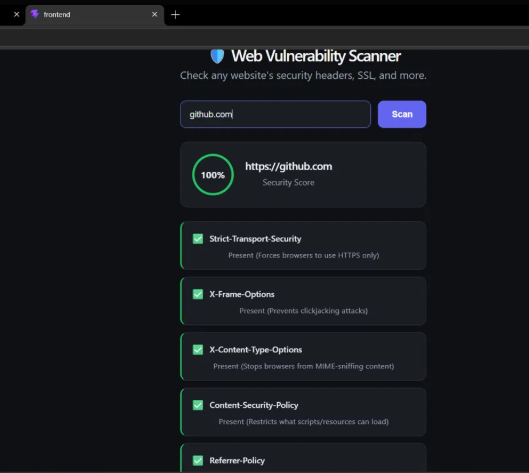529x473 pixels.
Task: Select the Referrer-Policy header title
Action: coord(237,461)
